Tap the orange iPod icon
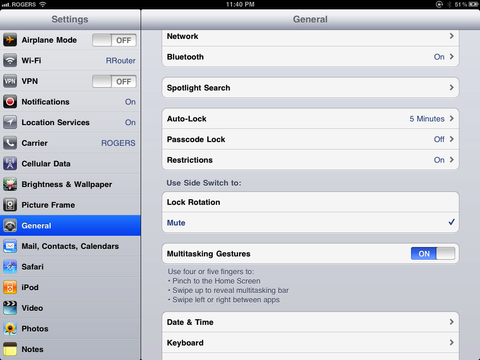The width and height of the screenshot is (480, 360). [10, 287]
